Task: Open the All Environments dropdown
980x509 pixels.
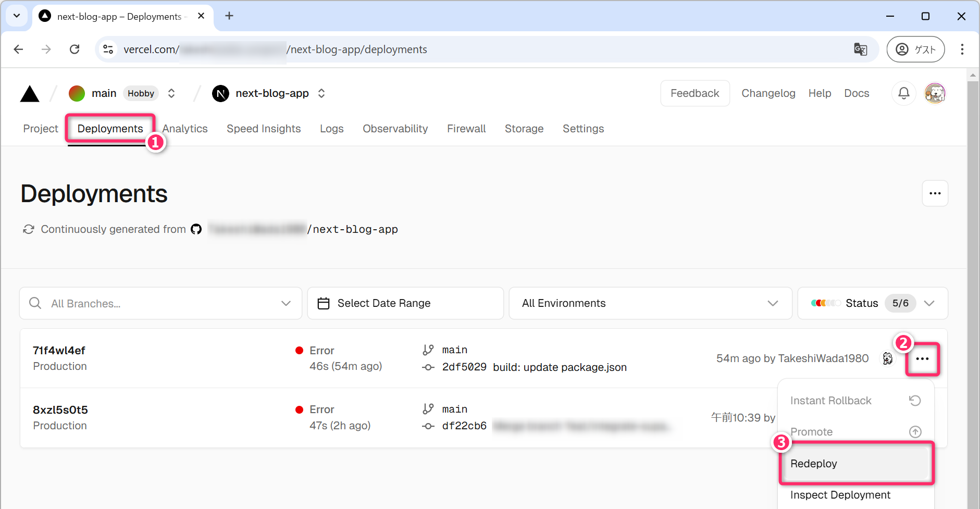Action: [x=650, y=303]
